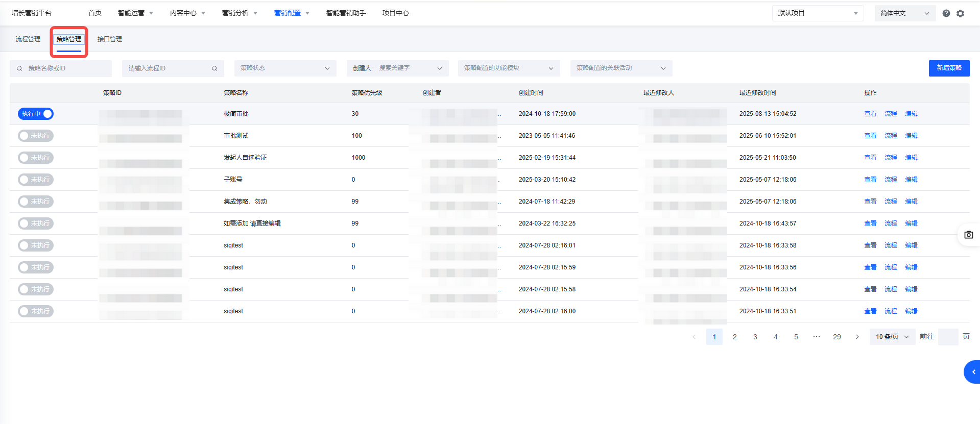The height and width of the screenshot is (424, 980).
Task: Click the 前往 page number input box
Action: click(x=948, y=337)
